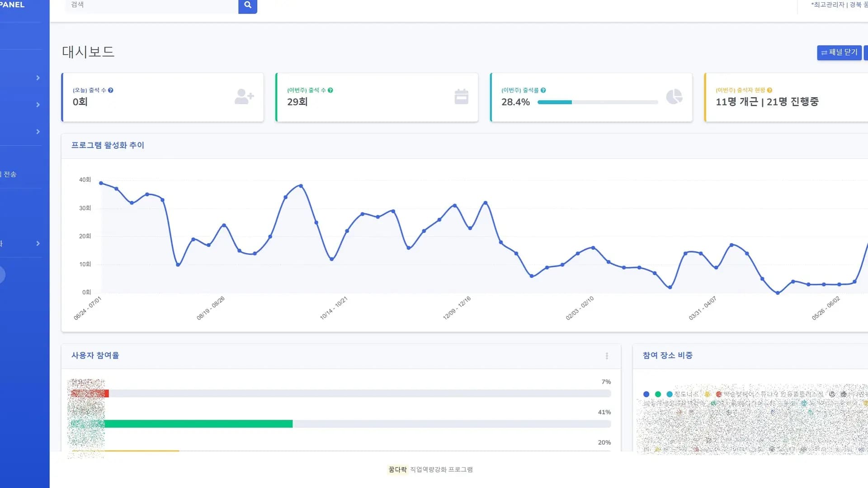Expand the first sidebar chevron item
The image size is (868, 488).
38,78
